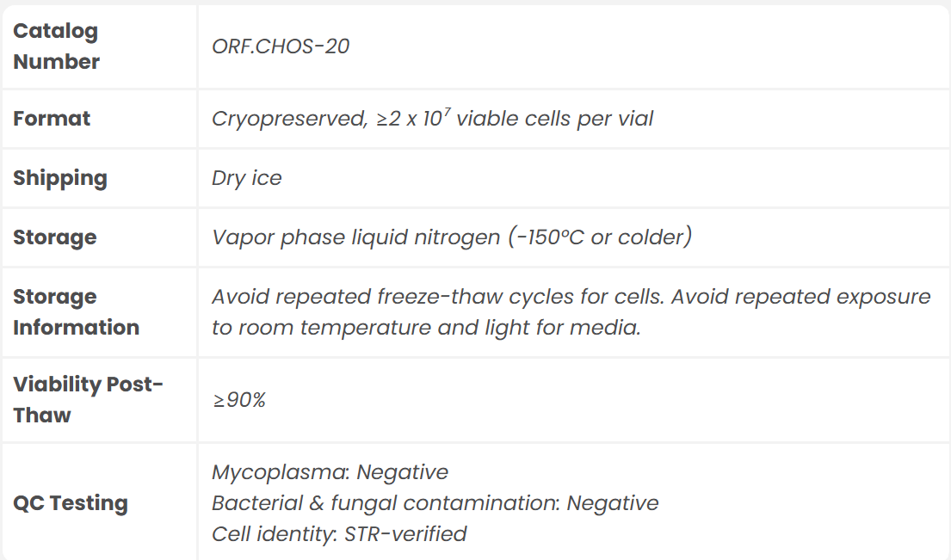Click the Format row label
Image resolution: width=951 pixels, height=560 pixels.
52,118
